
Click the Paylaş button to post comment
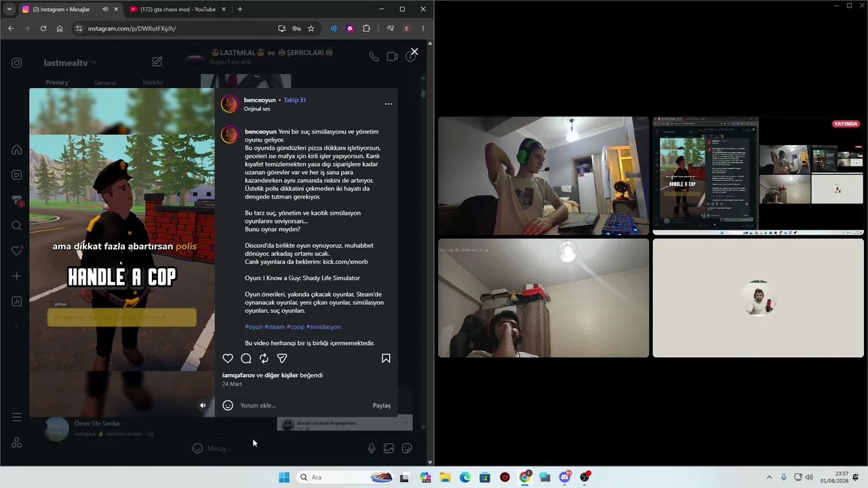tap(382, 405)
